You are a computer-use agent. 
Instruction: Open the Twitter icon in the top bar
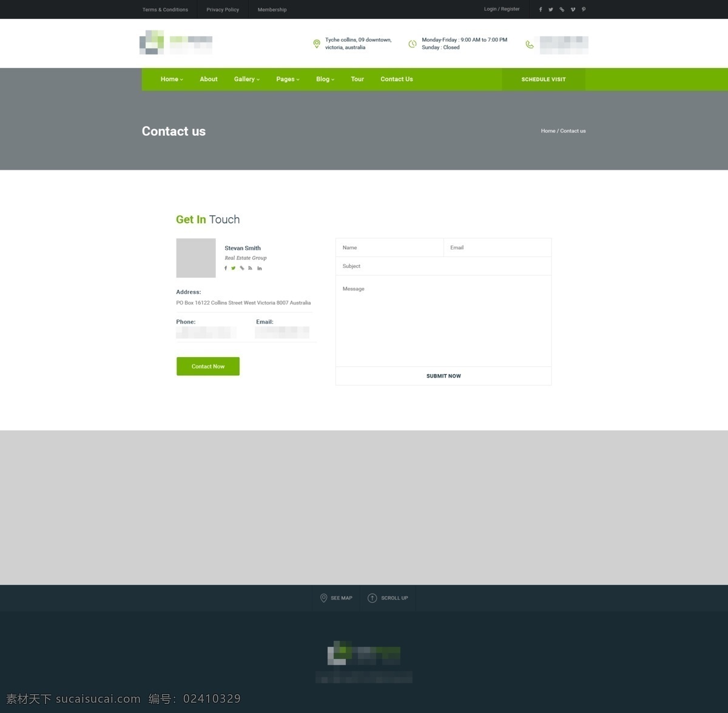(x=551, y=10)
